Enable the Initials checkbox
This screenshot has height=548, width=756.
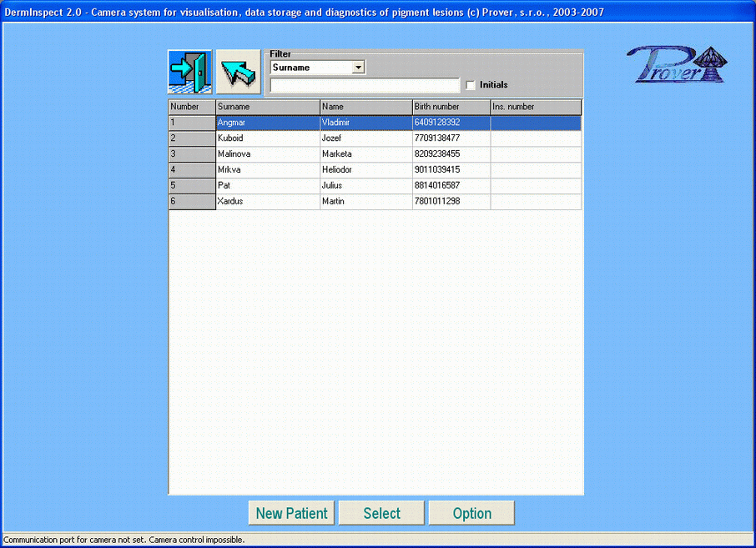click(471, 85)
